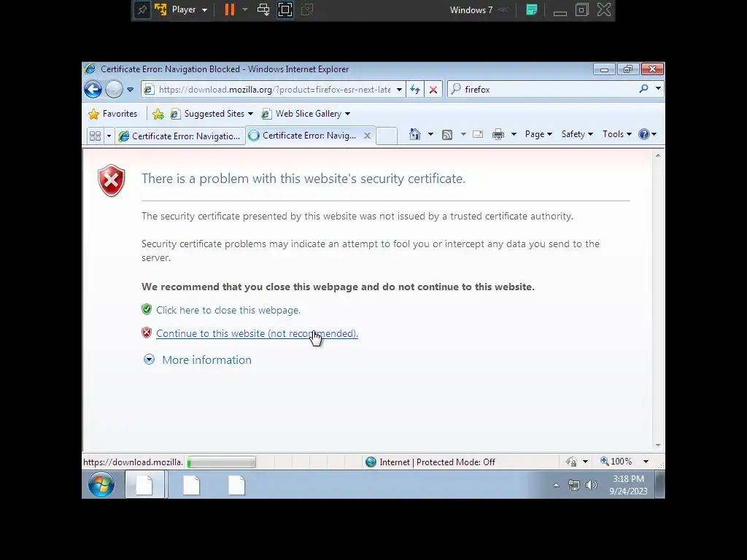The height and width of the screenshot is (560, 747).
Task: Click the second taskbar application icon
Action: pyautogui.click(x=192, y=485)
